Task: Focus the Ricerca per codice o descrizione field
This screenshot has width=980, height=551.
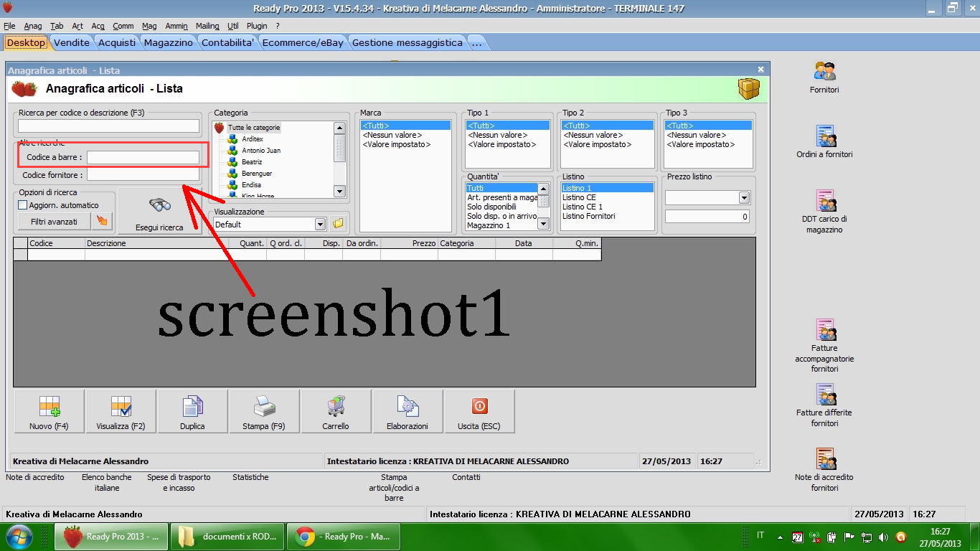Action: pos(109,126)
